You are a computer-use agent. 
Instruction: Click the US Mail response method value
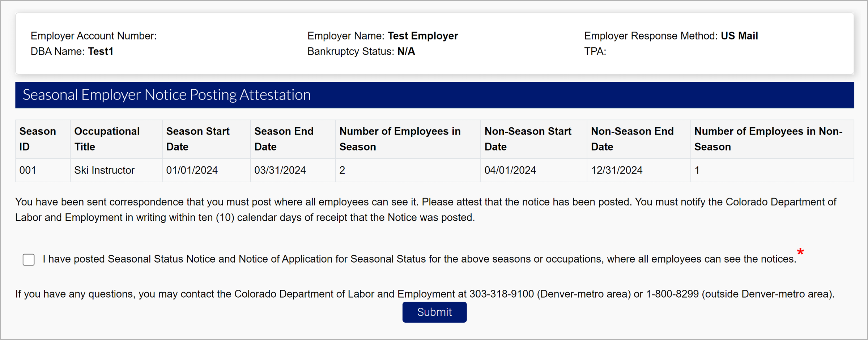[739, 36]
